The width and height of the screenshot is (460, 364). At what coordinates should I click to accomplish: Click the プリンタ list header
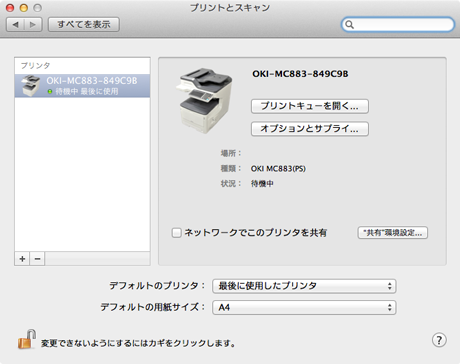tap(35, 65)
